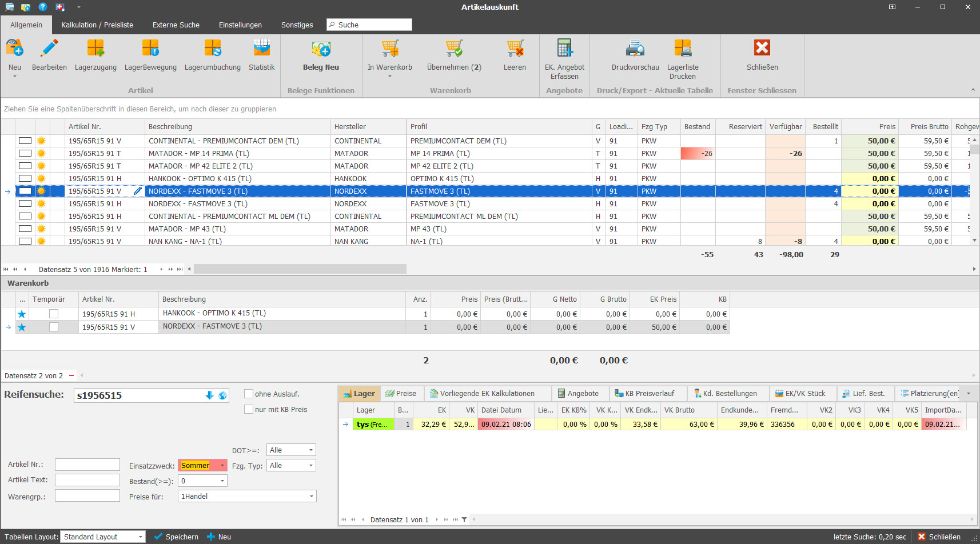This screenshot has height=544, width=980.
Task: Click the red Schließen ribbon icon
Action: tap(762, 49)
